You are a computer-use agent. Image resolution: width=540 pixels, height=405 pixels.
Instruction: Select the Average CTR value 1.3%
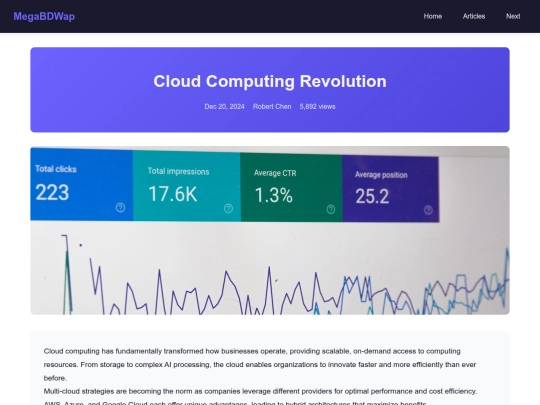coord(273,195)
